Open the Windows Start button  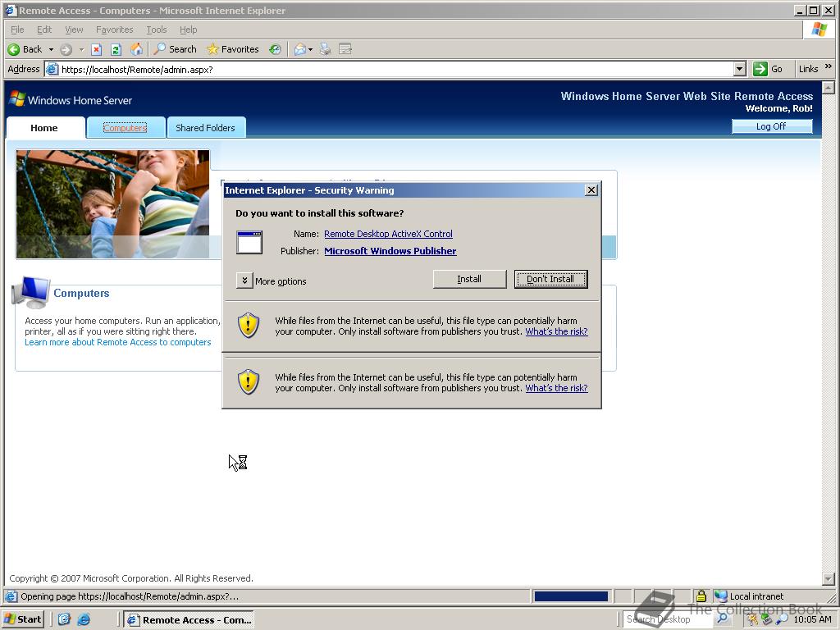22,619
